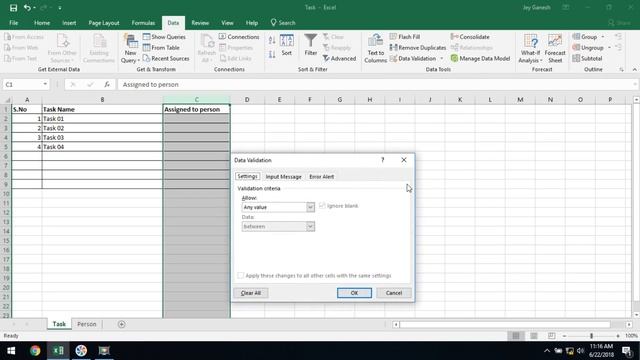Open help in Data Validation dialog
640x360 pixels.
(x=382, y=160)
